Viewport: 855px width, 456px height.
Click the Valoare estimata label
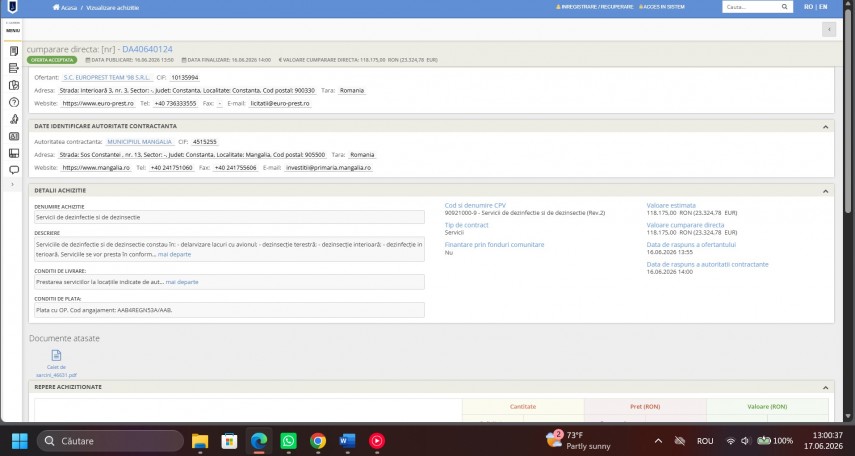pyautogui.click(x=671, y=206)
